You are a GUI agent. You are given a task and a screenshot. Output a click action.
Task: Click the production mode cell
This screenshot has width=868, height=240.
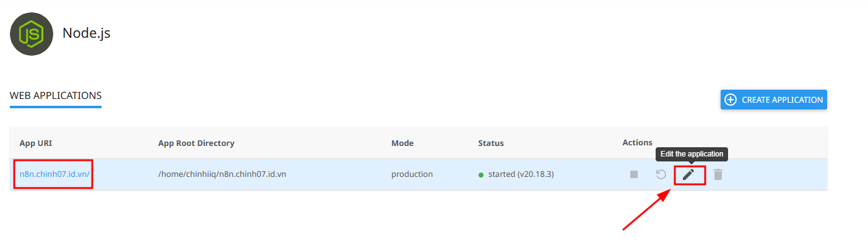412,174
